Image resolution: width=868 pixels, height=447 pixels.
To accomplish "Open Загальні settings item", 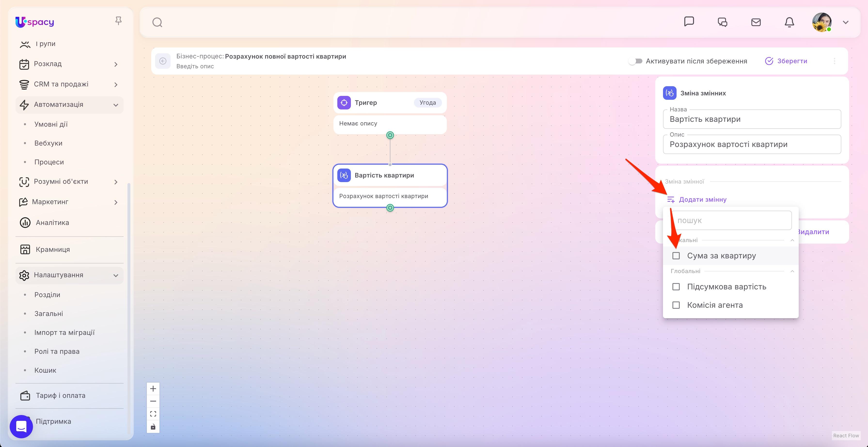I will pos(48,313).
